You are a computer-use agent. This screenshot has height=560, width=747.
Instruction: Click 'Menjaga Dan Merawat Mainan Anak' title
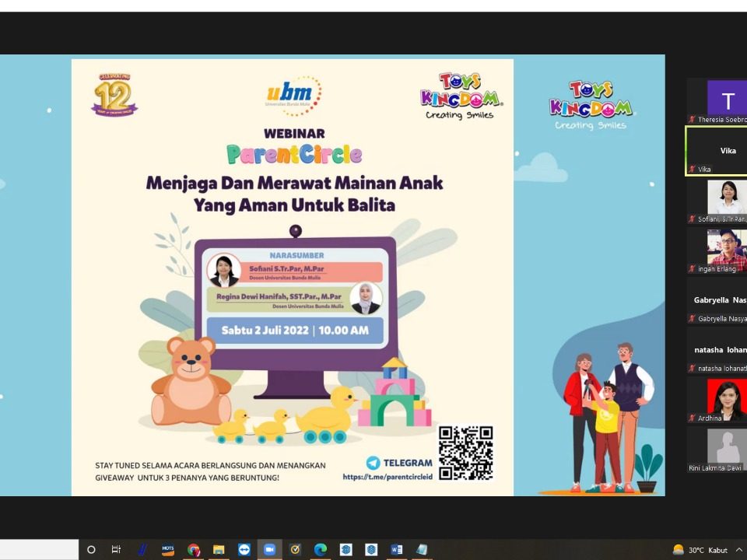pyautogui.click(x=294, y=183)
